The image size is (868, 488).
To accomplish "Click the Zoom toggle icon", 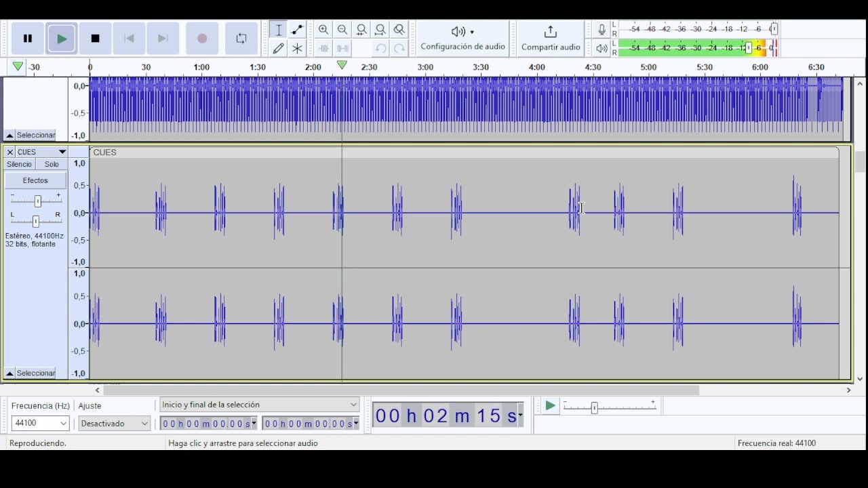I will (x=399, y=30).
